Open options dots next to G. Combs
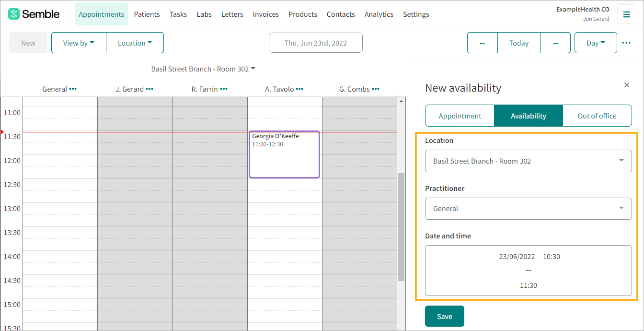Screen dimensions: 644x331 point(376,89)
